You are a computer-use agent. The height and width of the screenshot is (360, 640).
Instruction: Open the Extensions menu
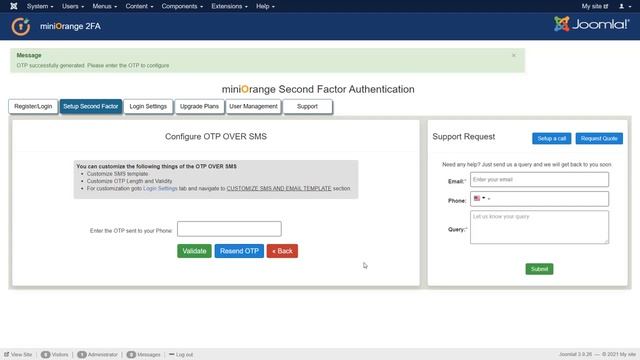point(229,6)
